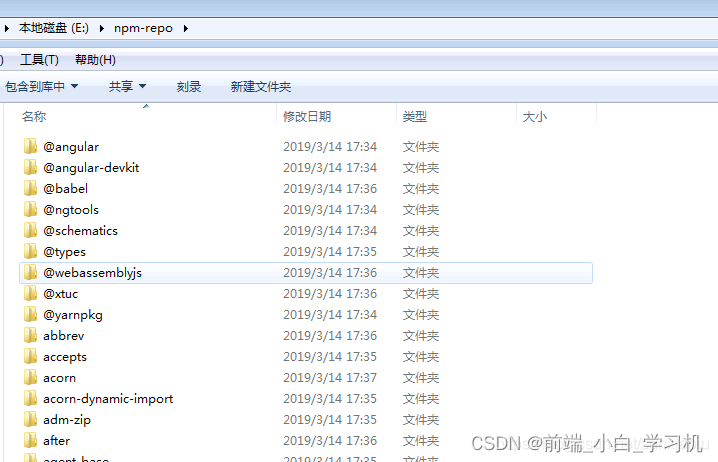This screenshot has height=462, width=718.
Task: Open the 帮助(H) menu
Action: 95,60
